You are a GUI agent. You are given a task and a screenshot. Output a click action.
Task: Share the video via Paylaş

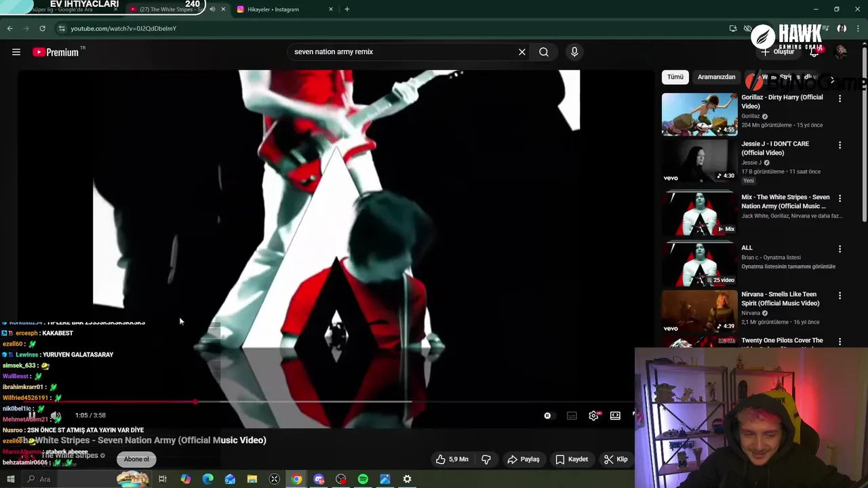tap(524, 459)
